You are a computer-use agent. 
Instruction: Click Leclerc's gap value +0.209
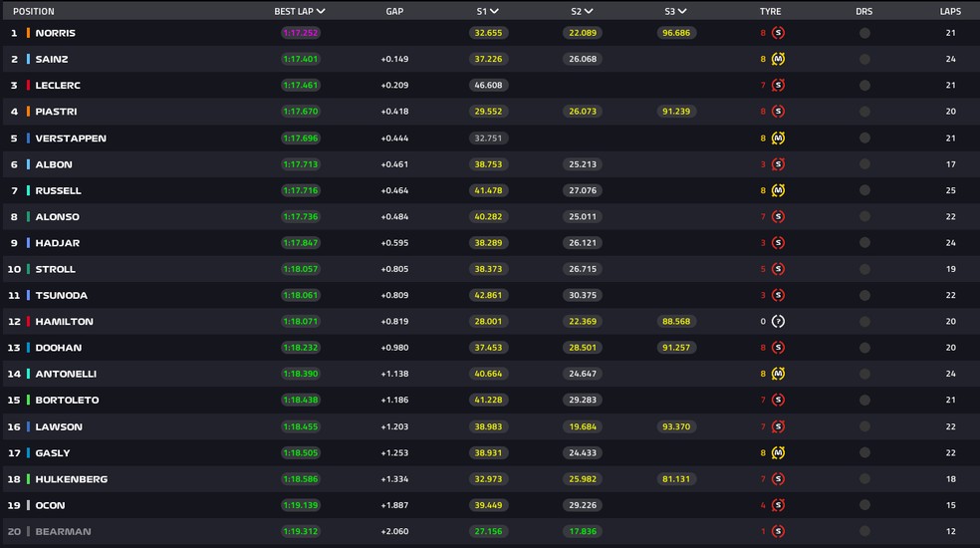394,85
